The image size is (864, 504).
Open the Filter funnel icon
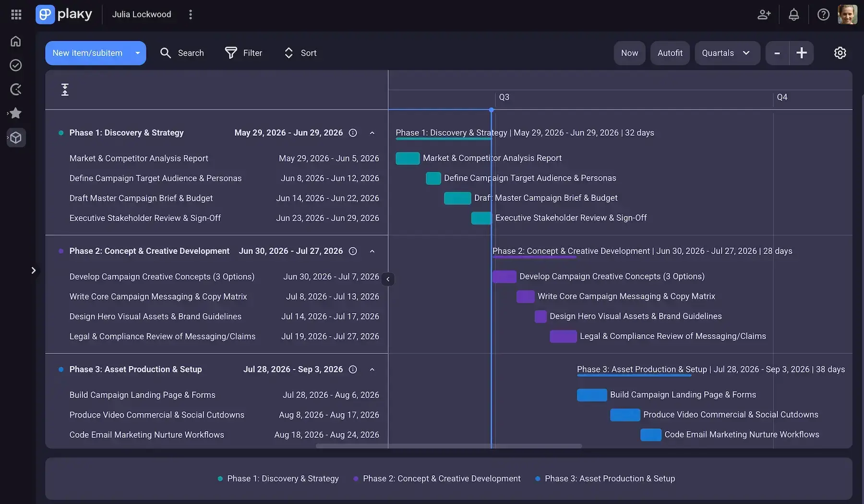[231, 53]
